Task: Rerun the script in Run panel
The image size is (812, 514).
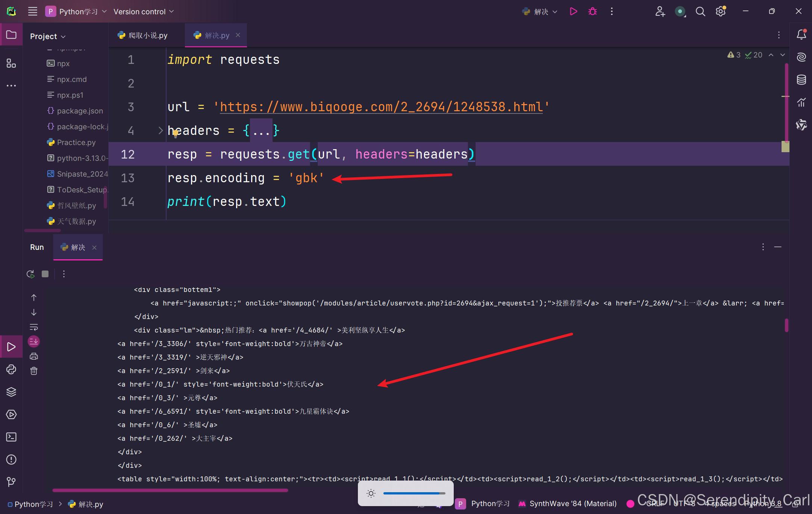Action: point(30,274)
